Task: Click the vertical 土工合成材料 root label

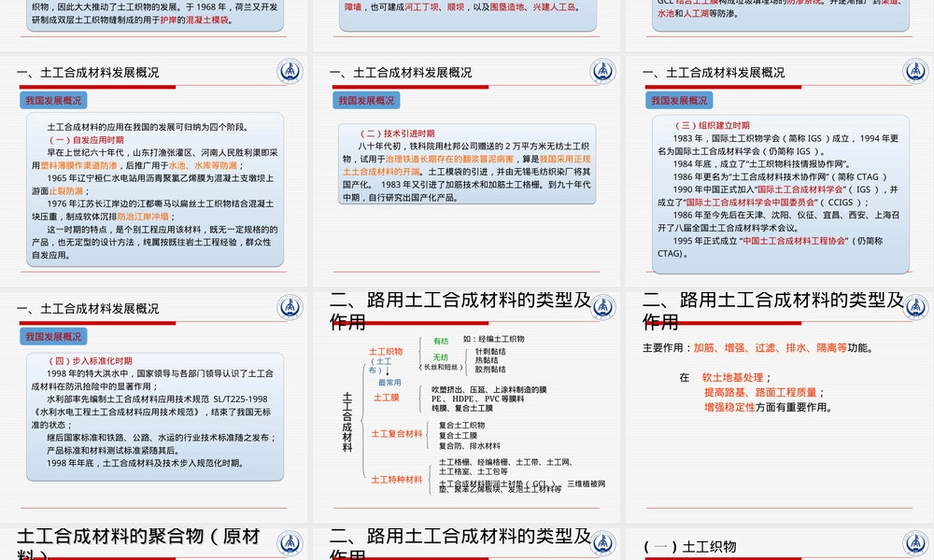Action: point(347,422)
